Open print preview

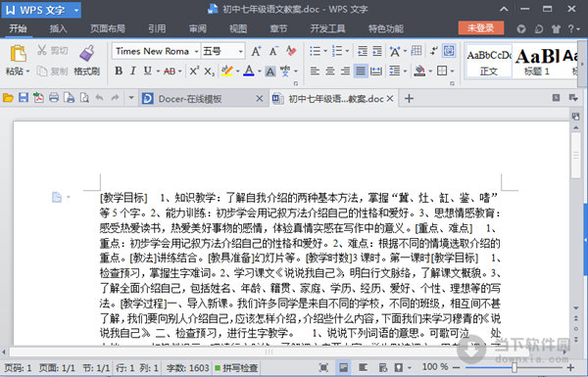point(84,98)
